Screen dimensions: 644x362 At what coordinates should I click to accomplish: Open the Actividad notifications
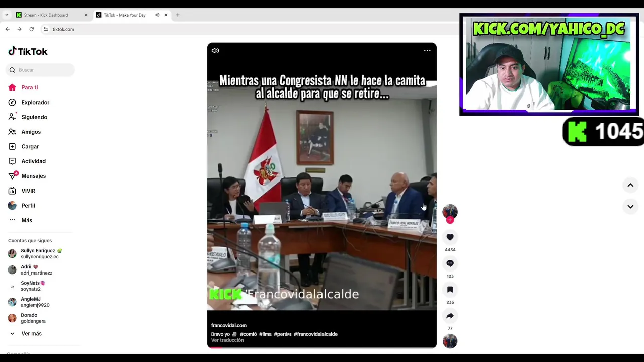[x=33, y=161]
